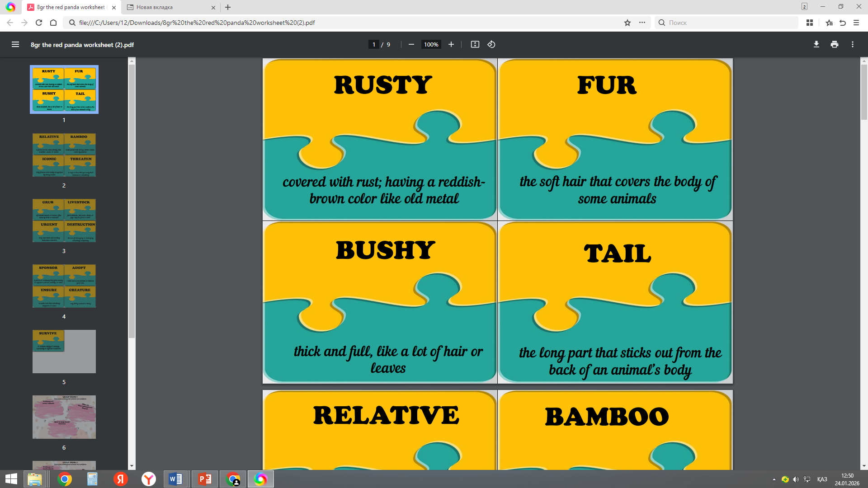Click the zoom in plus button

coord(451,44)
